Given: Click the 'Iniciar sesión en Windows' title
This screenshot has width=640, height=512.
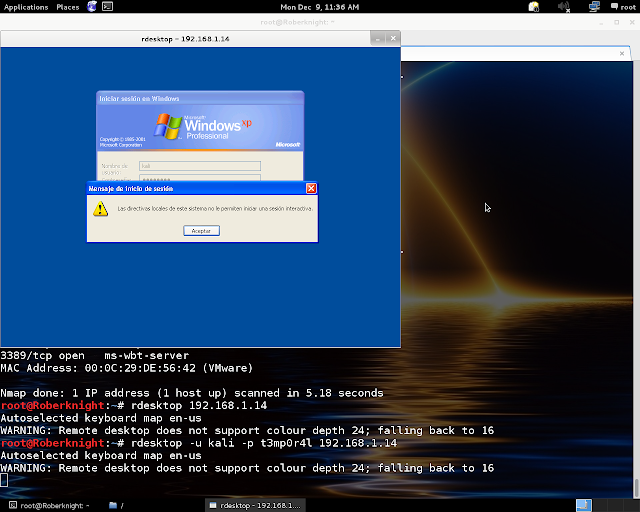Looking at the screenshot, I should click(x=139, y=98).
